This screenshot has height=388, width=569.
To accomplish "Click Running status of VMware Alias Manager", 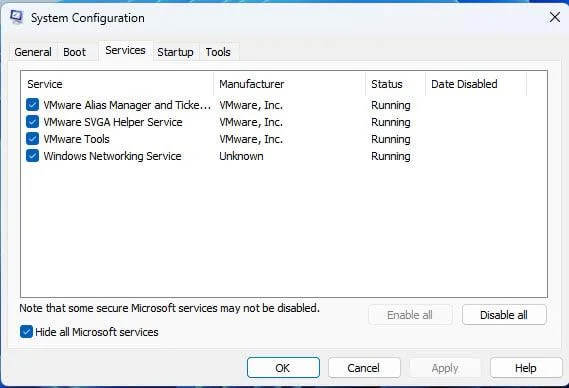I will click(391, 105).
